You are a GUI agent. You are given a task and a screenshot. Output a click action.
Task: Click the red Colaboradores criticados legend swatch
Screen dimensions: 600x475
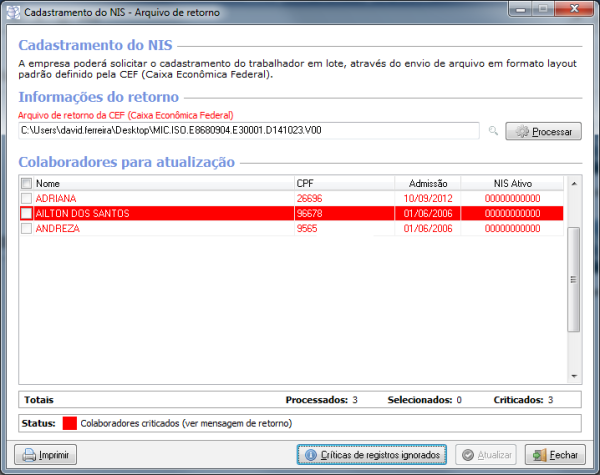(x=69, y=423)
